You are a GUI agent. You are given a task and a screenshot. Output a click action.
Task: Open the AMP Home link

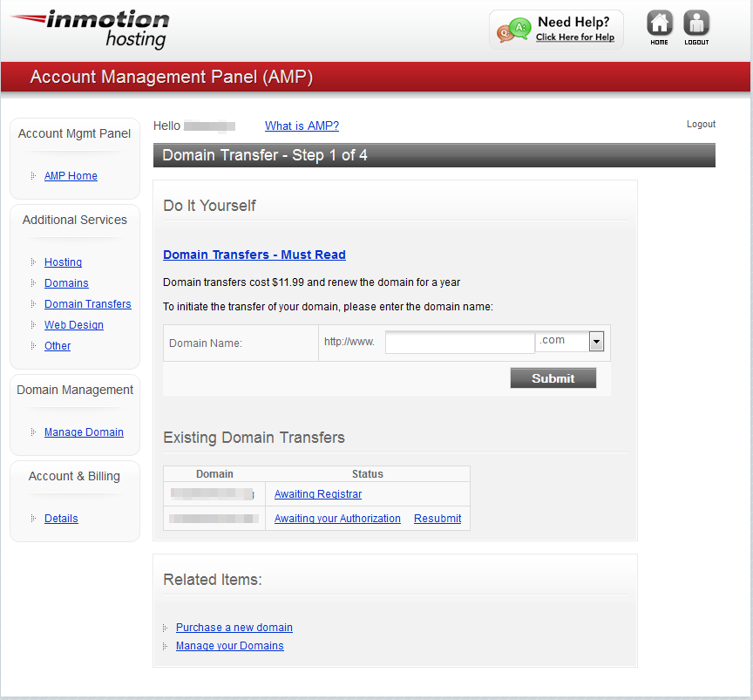coord(71,176)
